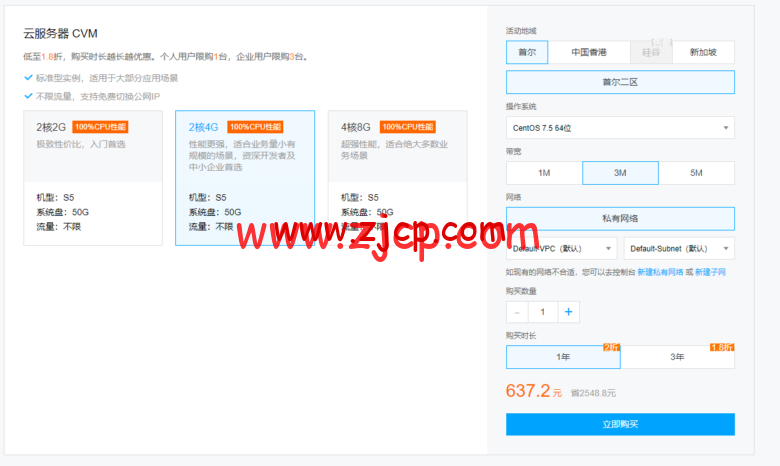Open the 新建子网 link
The image size is (780, 466).
[x=710, y=272]
